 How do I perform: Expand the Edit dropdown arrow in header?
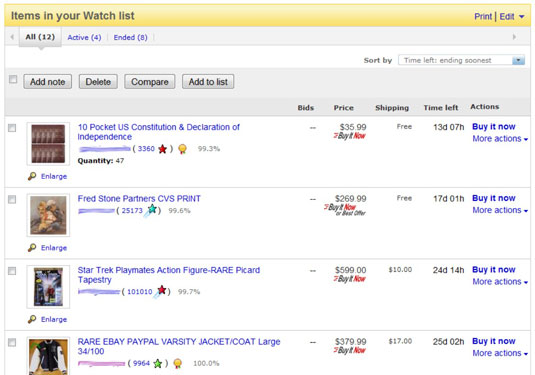click(x=521, y=16)
